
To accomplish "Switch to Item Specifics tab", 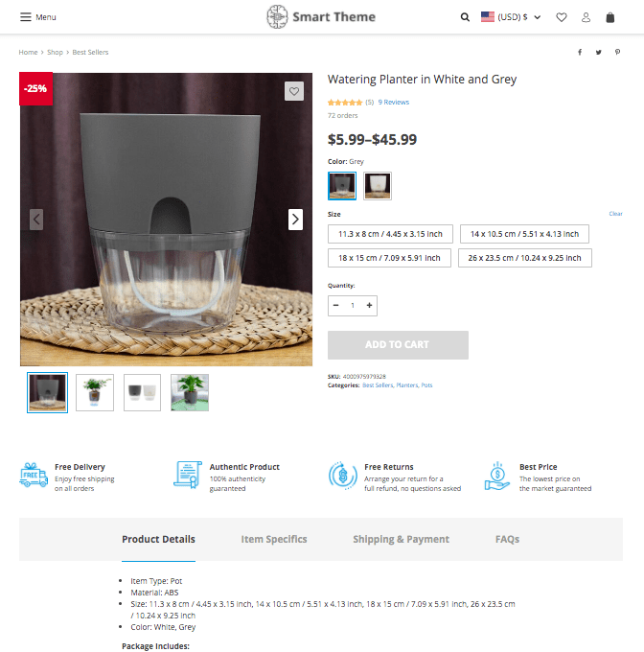I will tap(274, 539).
